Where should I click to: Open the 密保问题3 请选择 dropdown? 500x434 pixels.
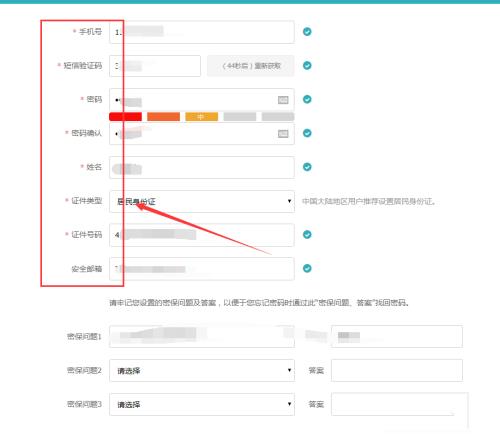coord(202,404)
